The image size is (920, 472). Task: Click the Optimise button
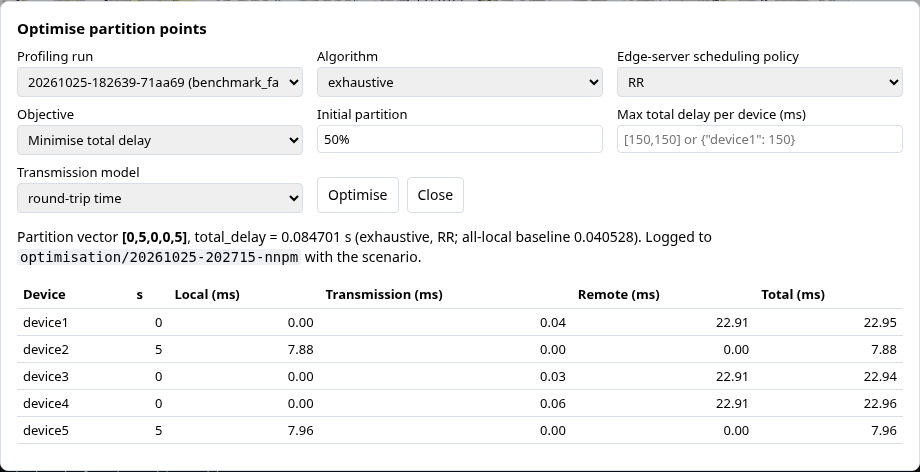coord(358,195)
